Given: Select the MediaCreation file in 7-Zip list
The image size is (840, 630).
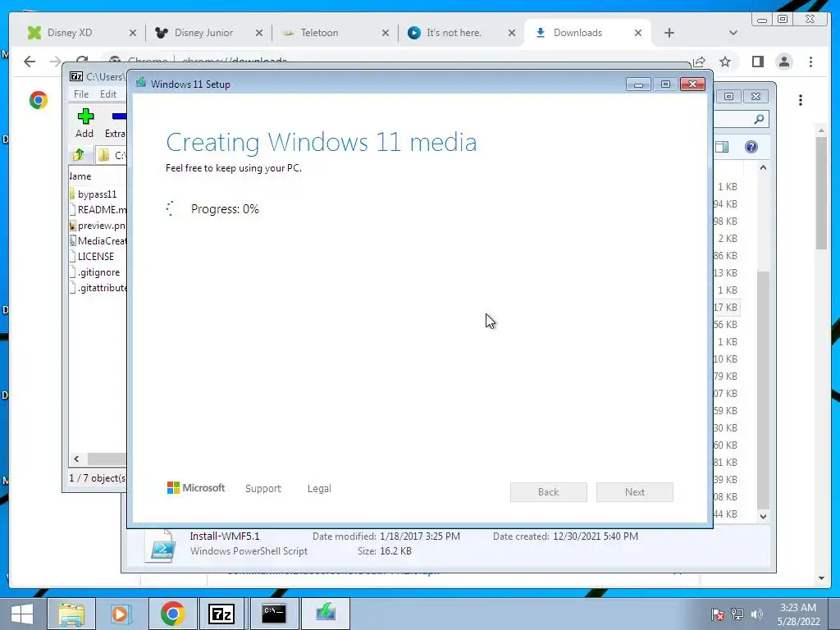Looking at the screenshot, I should click(98, 241).
